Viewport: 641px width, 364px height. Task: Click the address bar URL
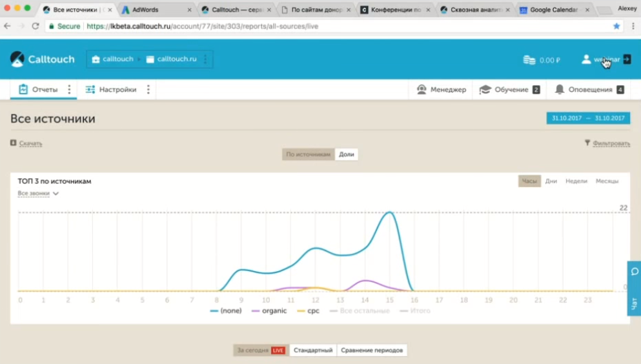pyautogui.click(x=202, y=26)
